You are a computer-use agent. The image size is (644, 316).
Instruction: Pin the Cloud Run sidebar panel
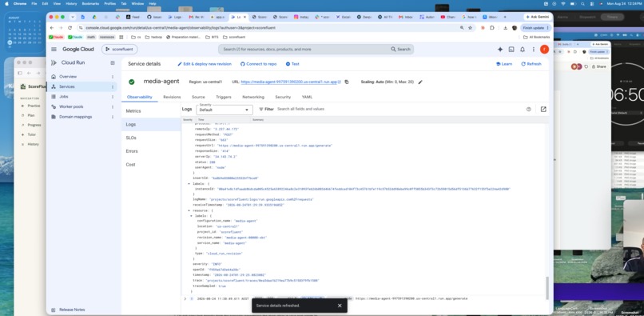113,63
